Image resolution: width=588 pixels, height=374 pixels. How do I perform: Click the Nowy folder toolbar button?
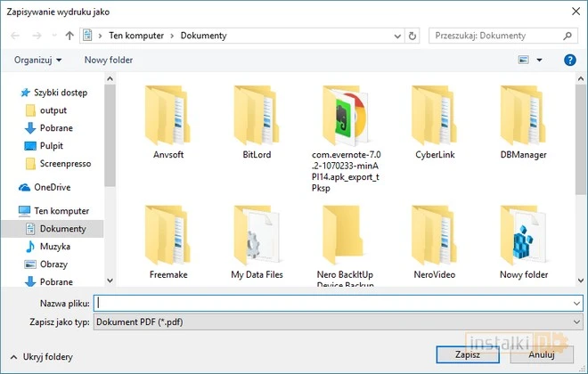click(x=108, y=60)
